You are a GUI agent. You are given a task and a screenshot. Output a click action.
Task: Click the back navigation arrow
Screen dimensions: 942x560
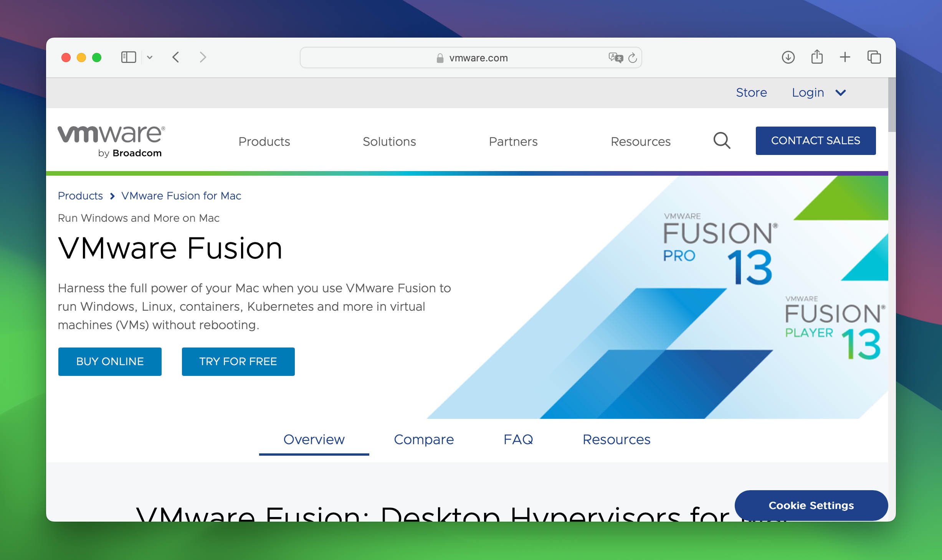pos(176,58)
